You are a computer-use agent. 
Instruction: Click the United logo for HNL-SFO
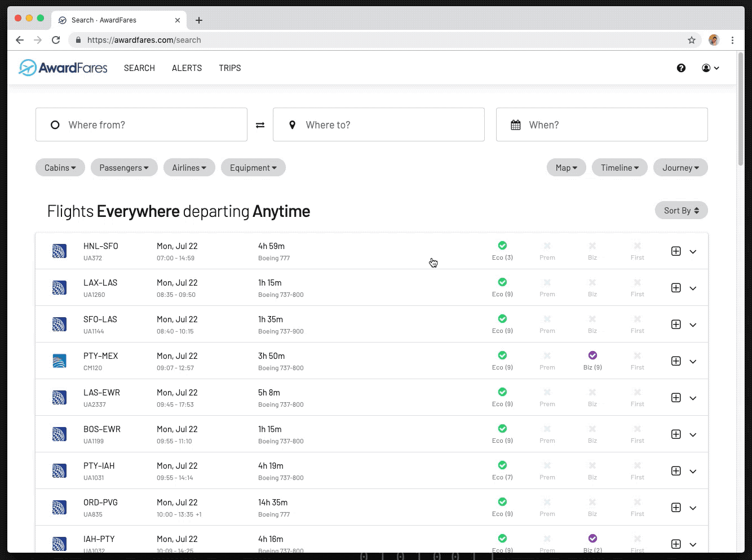click(x=59, y=251)
